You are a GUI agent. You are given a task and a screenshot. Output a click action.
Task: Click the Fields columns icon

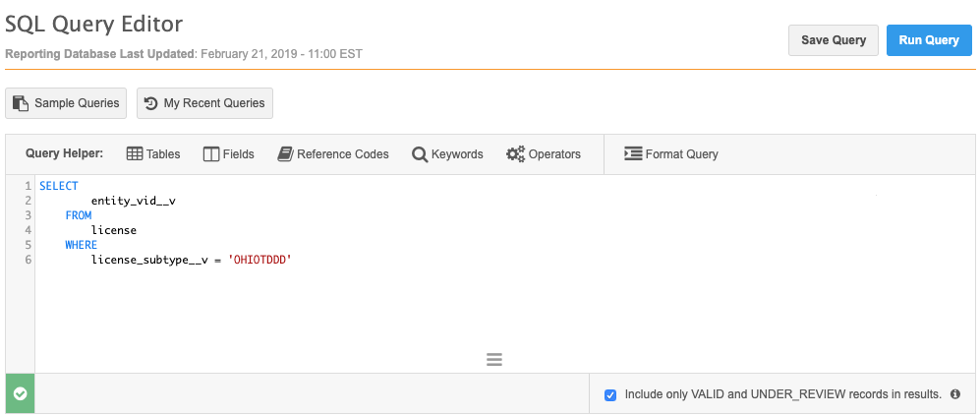(211, 153)
